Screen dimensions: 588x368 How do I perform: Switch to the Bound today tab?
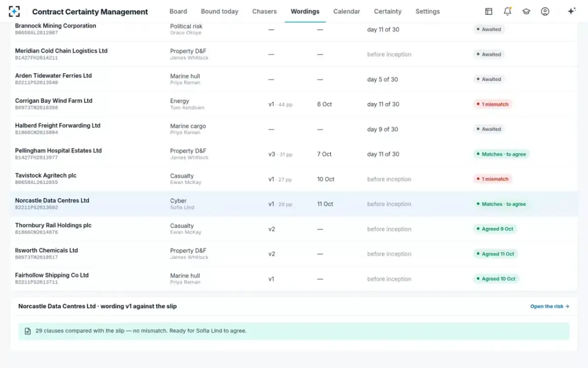coord(220,11)
